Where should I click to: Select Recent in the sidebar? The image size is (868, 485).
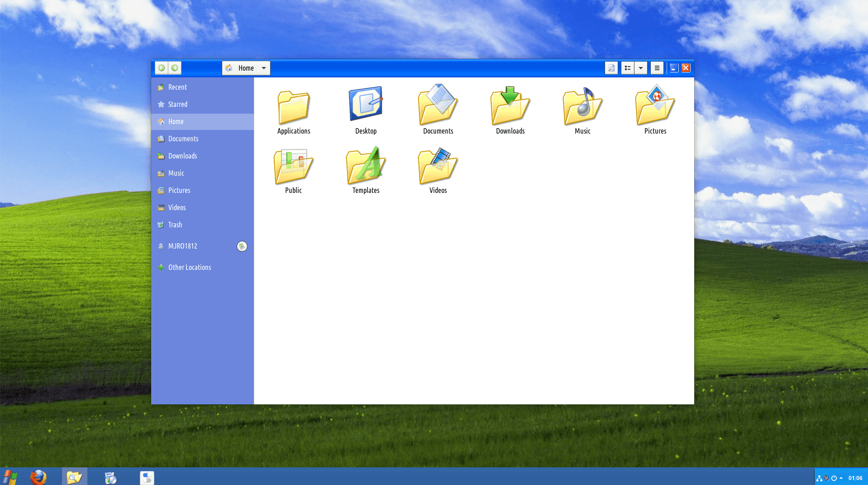(177, 87)
